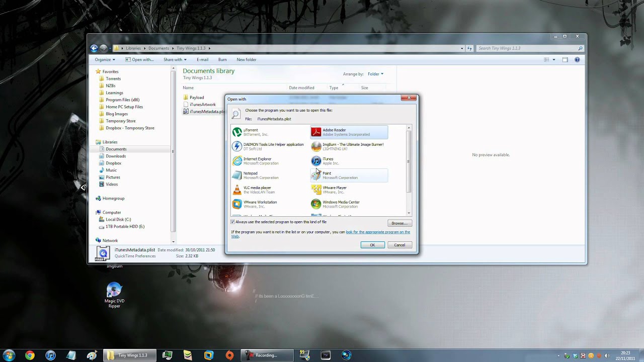
Task: Launch the orange circular app on taskbar
Action: click(x=229, y=355)
